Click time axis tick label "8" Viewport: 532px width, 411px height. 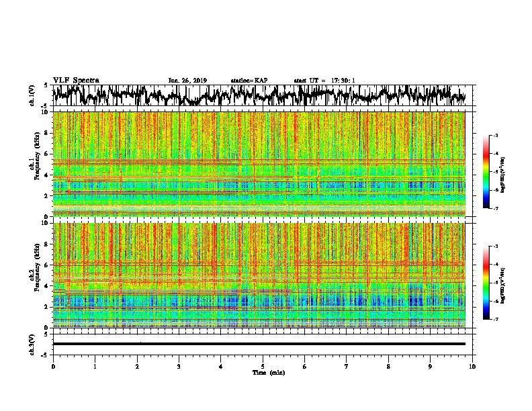(x=388, y=367)
